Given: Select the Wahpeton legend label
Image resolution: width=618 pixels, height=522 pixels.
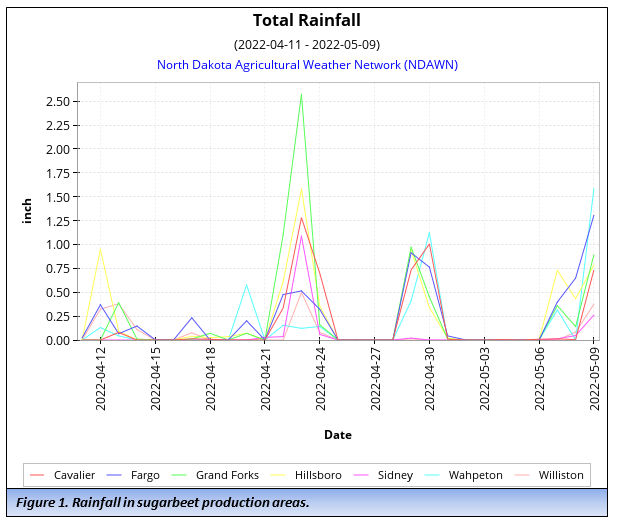Looking at the screenshot, I should point(475,475).
